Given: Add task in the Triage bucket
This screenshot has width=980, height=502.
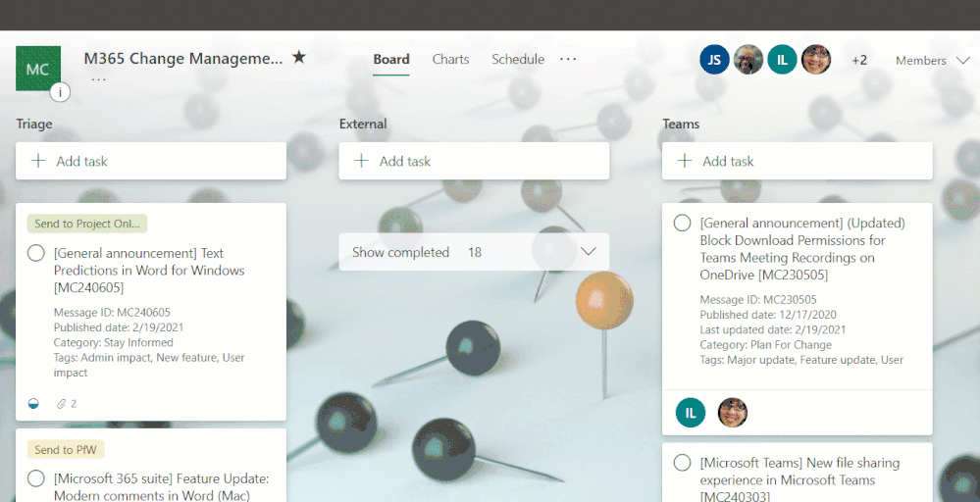Looking at the screenshot, I should click(151, 161).
